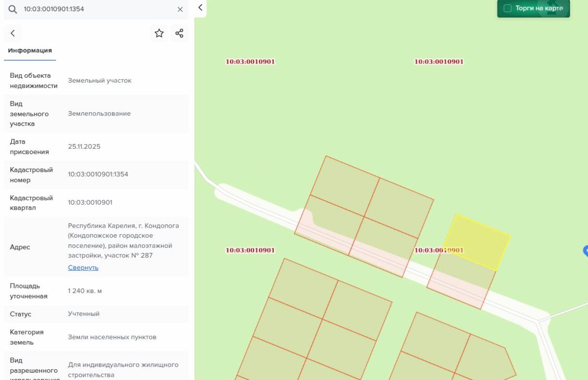Viewport: 588px width, 380px height.
Task: Click the value "Земельный участок"
Action: pos(100,81)
